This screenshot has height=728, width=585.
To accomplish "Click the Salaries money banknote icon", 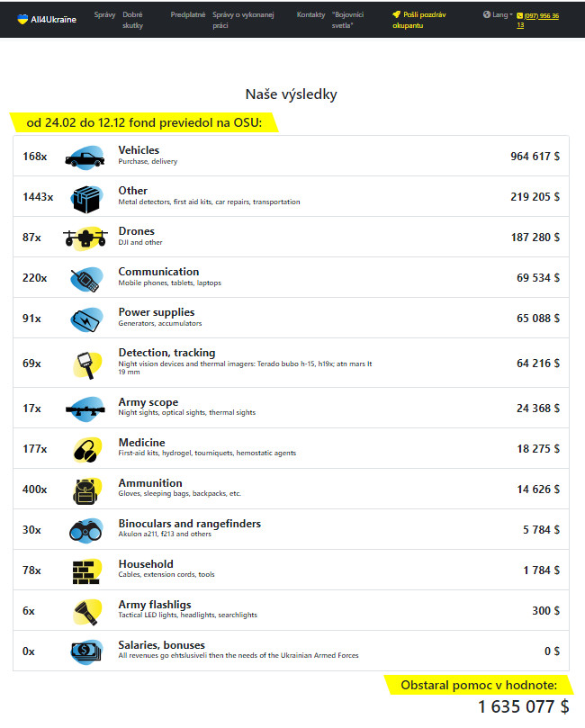I will [x=86, y=652].
